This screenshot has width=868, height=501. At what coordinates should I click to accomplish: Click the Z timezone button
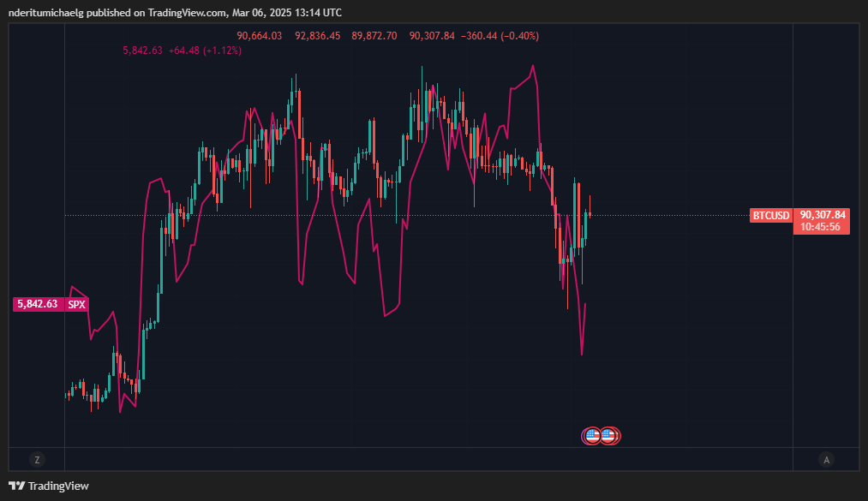click(37, 460)
